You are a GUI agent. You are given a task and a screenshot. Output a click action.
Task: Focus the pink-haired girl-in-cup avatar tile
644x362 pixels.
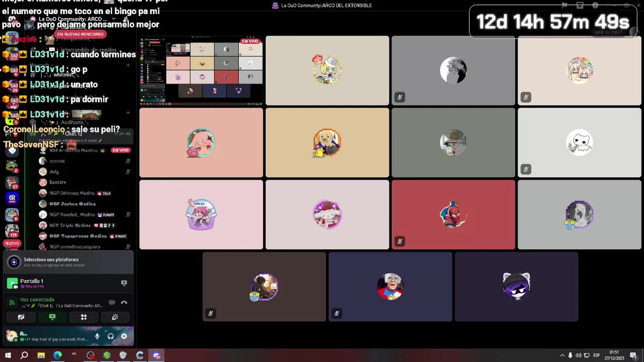click(x=201, y=215)
